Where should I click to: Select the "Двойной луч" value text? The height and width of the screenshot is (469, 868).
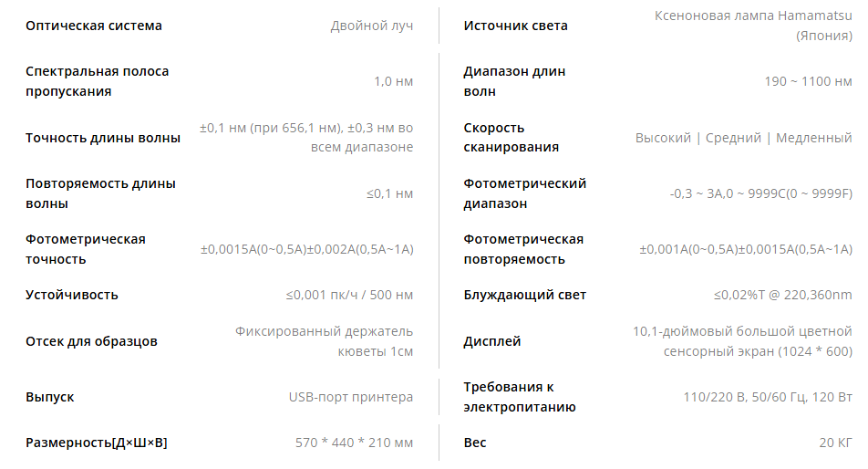(371, 26)
